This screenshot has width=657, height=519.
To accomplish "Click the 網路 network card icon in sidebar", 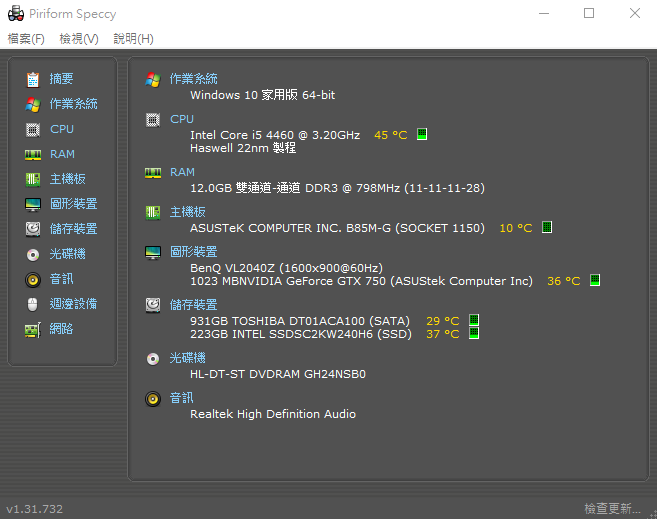I will (33, 330).
